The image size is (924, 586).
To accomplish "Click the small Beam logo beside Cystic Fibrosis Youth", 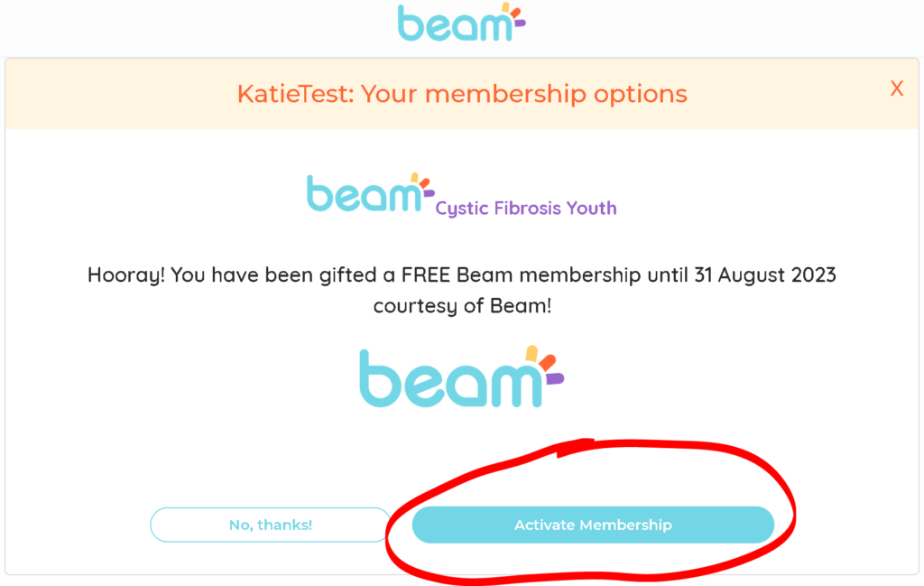I will pos(371,192).
